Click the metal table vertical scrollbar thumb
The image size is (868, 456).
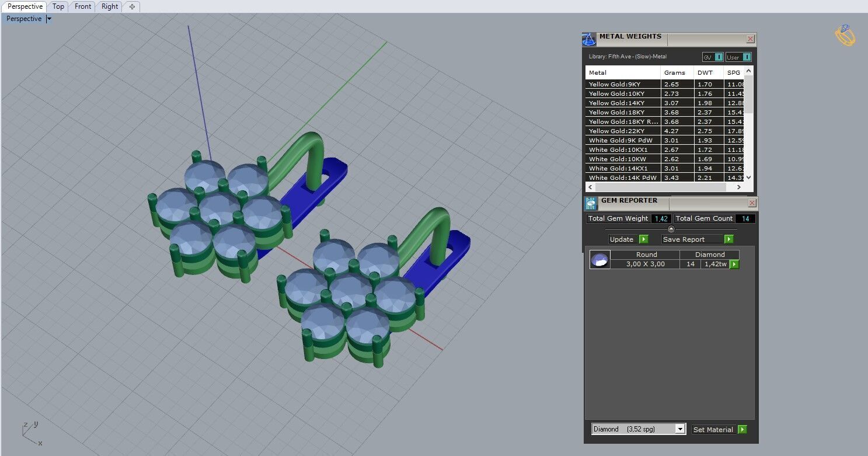[x=749, y=93]
